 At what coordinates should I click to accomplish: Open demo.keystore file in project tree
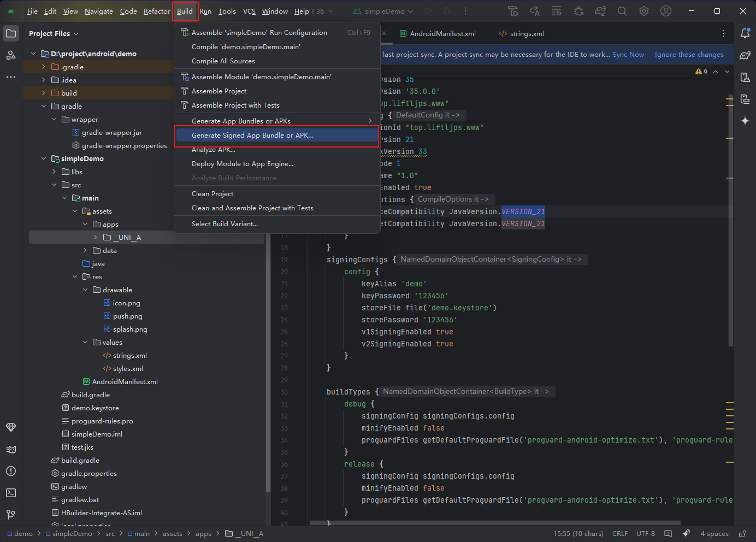click(x=95, y=408)
